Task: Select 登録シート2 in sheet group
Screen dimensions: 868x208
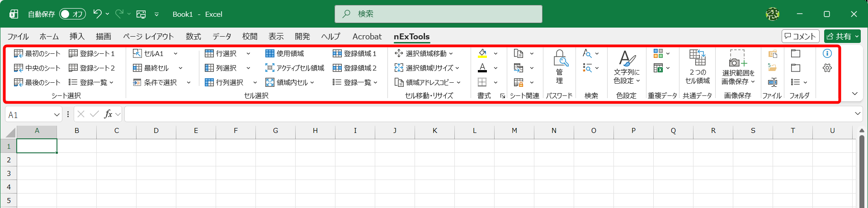Action: pyautogui.click(x=92, y=68)
